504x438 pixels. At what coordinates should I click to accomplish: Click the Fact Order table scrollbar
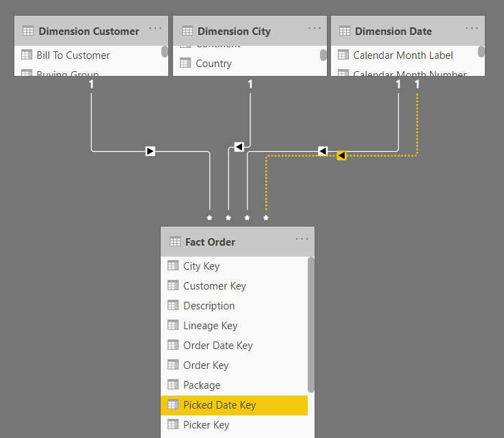[311, 325]
